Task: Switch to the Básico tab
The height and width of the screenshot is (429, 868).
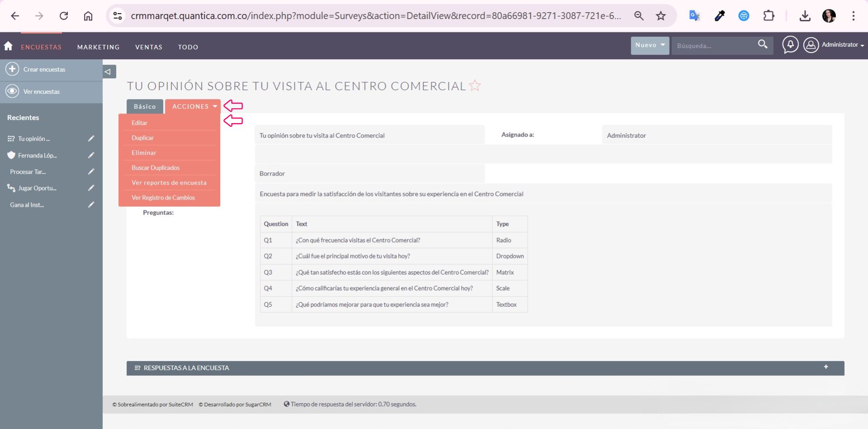Action: click(145, 106)
